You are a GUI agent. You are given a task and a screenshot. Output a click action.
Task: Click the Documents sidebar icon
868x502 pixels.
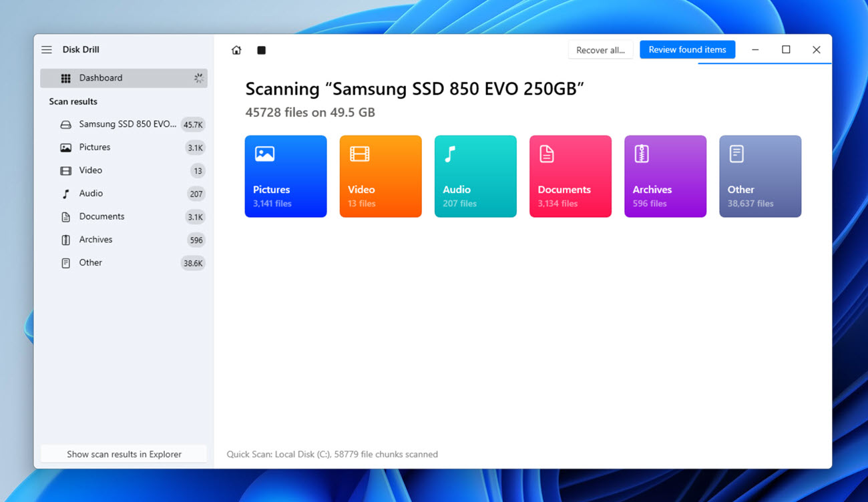pos(65,217)
